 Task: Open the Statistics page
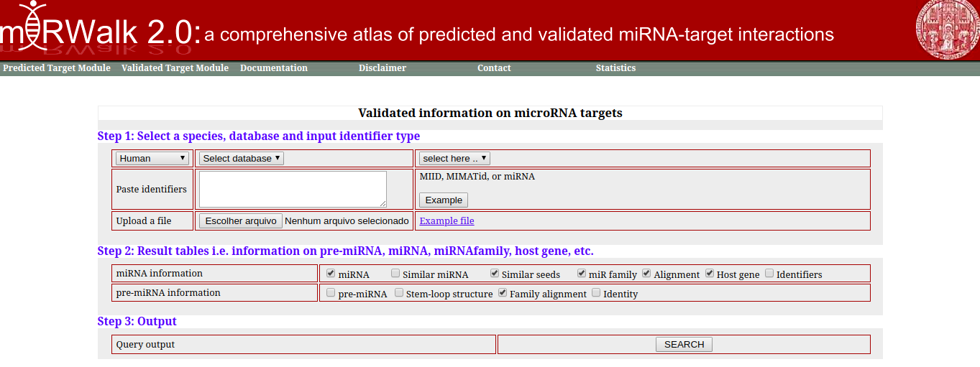pyautogui.click(x=615, y=68)
